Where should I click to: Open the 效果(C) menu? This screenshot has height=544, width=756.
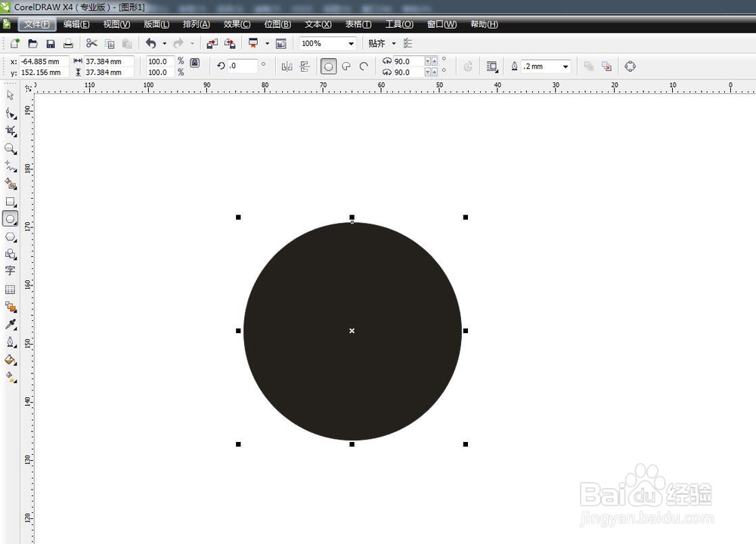click(x=237, y=24)
